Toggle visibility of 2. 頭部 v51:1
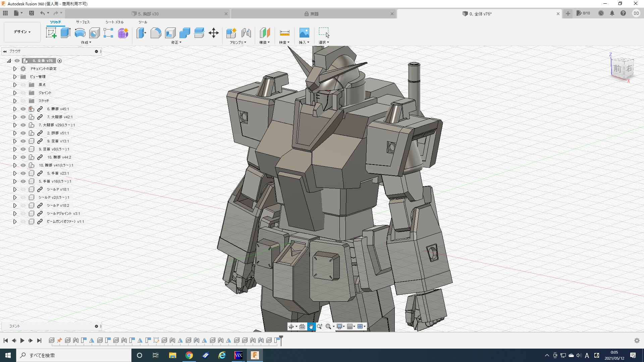 [x=23, y=133]
